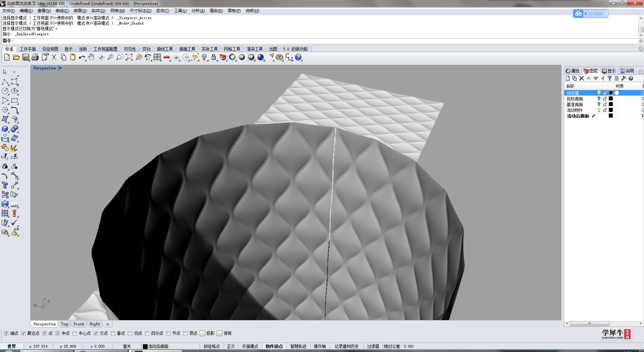Screen dimensions: 644x352
Task: Click the Four Viewports layout icon
Action: click(157, 57)
